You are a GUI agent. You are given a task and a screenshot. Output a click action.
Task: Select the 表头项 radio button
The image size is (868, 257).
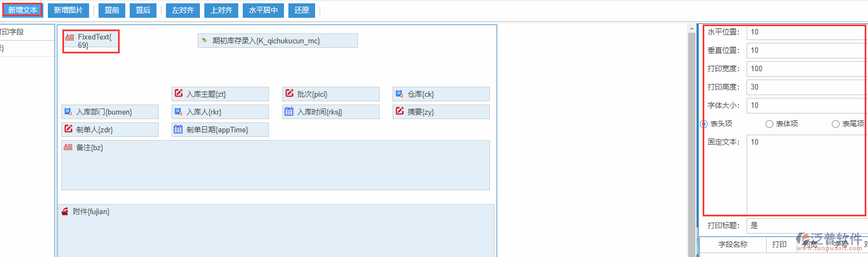(x=704, y=124)
